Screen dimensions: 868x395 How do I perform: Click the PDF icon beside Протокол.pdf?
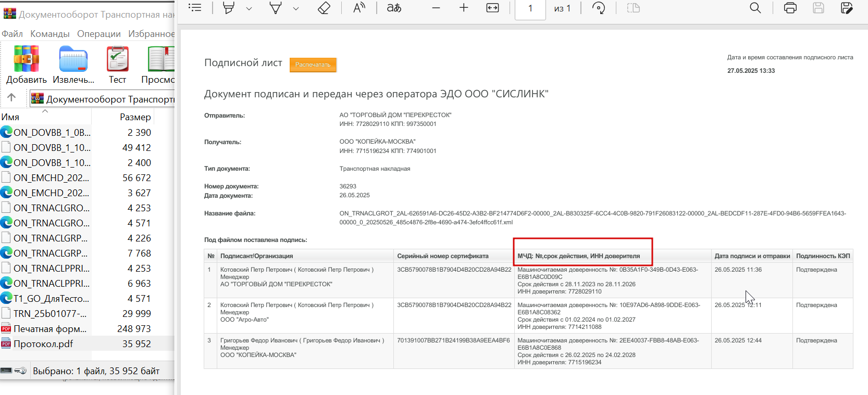(x=6, y=343)
